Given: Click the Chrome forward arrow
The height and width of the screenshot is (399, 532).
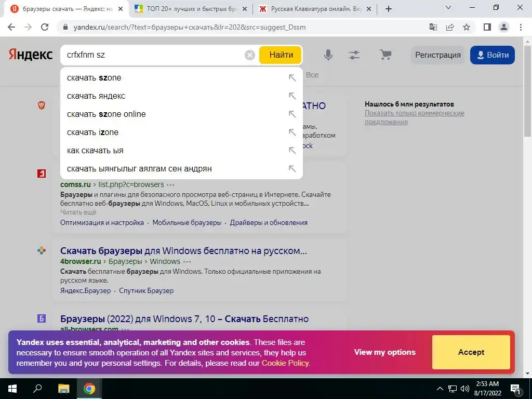Looking at the screenshot, I should 28,27.
